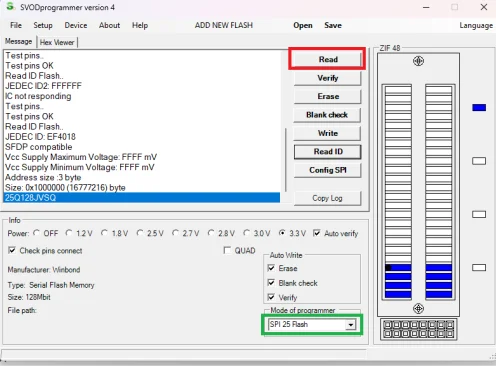Switch to the Hex Viewer tab
Screen dimensions: 496x367
click(57, 42)
